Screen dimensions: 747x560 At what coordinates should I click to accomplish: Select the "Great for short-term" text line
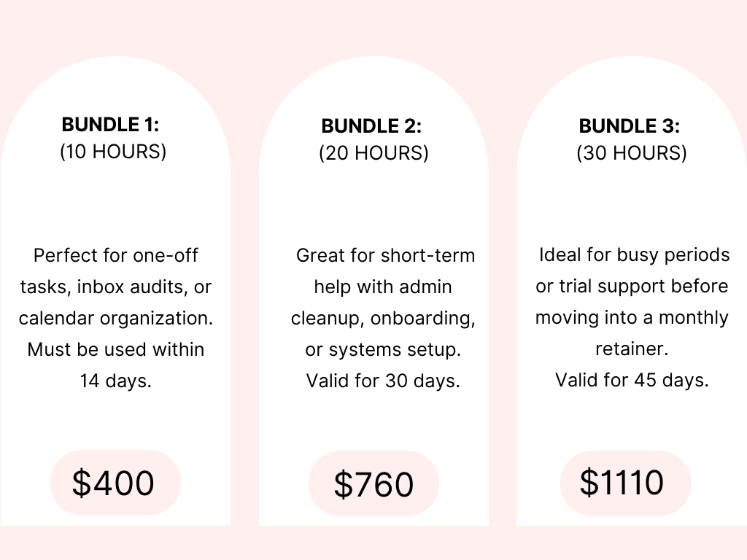[385, 256]
